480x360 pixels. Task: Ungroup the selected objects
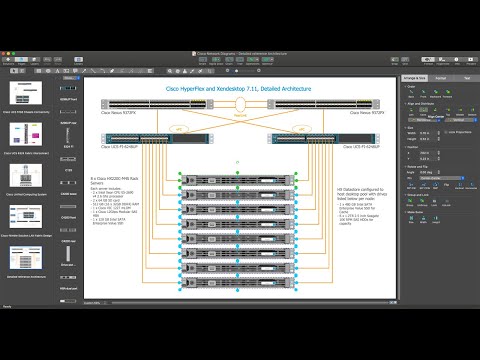(422, 202)
